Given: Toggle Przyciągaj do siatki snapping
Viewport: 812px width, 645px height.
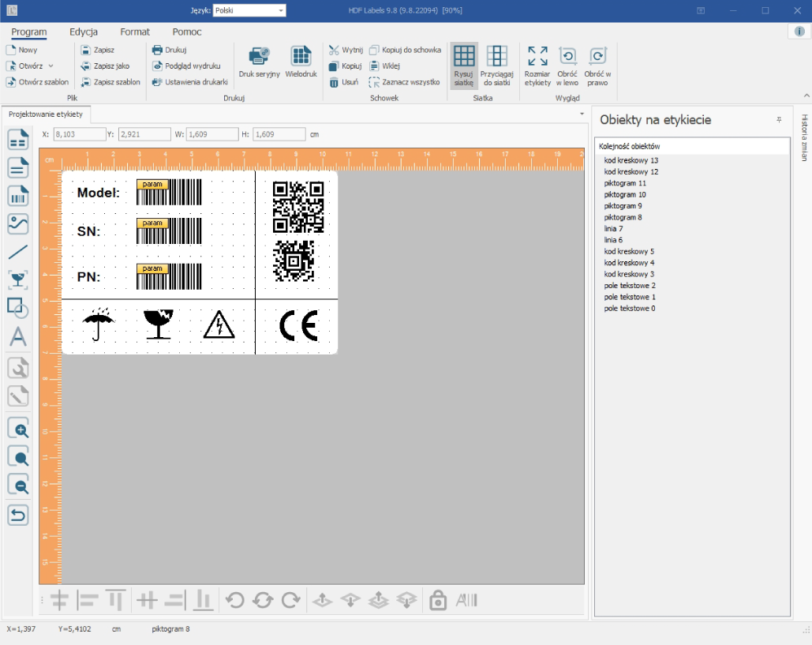Looking at the screenshot, I should [x=496, y=66].
